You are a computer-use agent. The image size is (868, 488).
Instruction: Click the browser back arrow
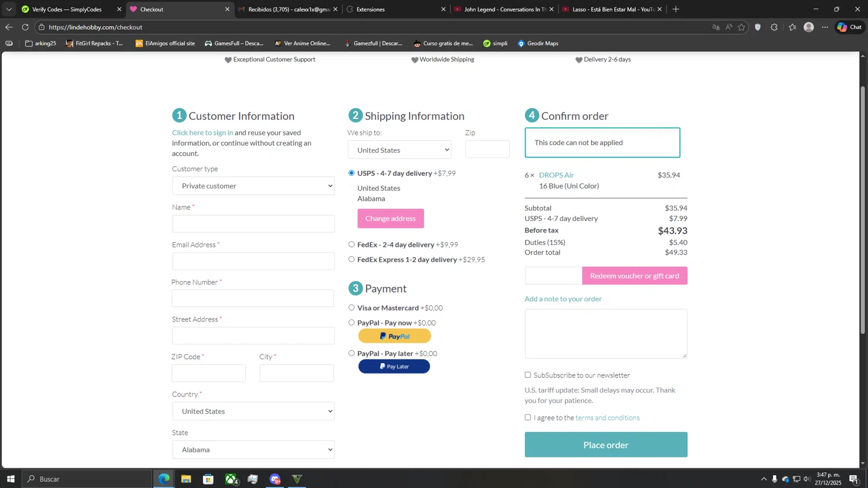tap(9, 27)
